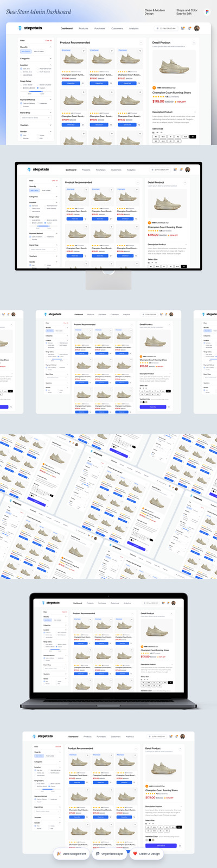The width and height of the screenshot is (217, 868).
Task: Add the first product to cart in the top dashboard
Action: [x=83, y=83]
